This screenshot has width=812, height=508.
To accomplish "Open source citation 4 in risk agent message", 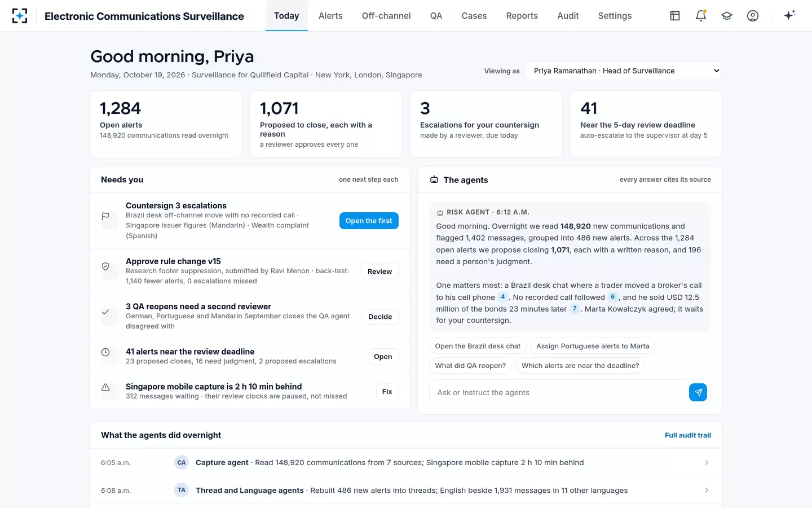I will (x=503, y=297).
